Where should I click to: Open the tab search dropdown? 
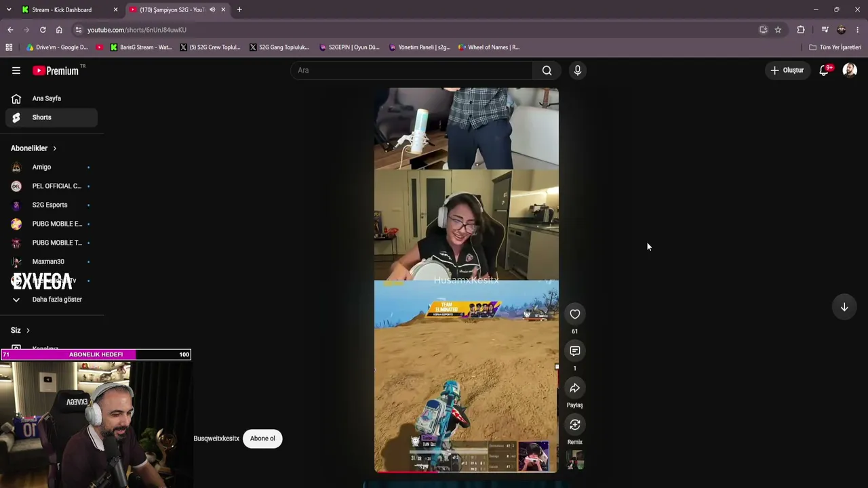[8, 9]
